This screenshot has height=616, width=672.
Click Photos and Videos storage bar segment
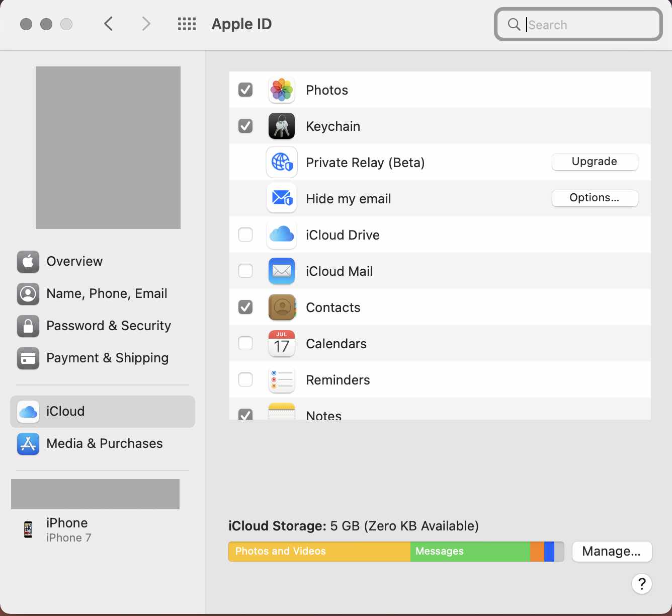coord(319,552)
